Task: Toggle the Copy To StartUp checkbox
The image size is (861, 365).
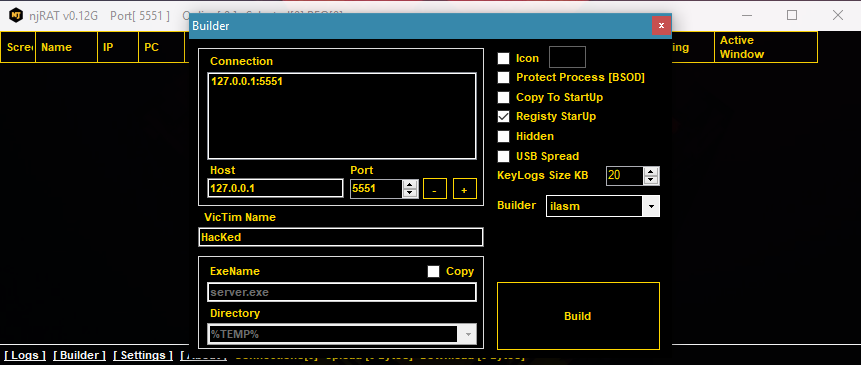Action: [x=504, y=97]
